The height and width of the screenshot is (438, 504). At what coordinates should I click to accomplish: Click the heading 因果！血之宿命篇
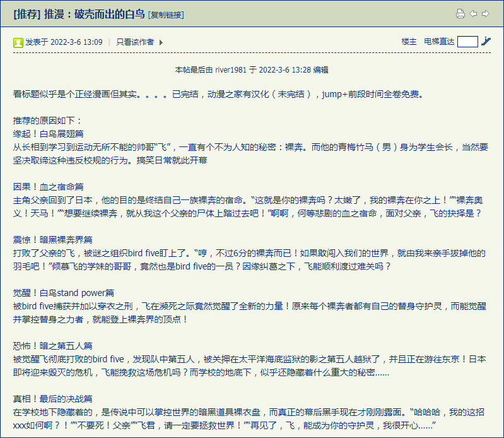[x=48, y=187]
